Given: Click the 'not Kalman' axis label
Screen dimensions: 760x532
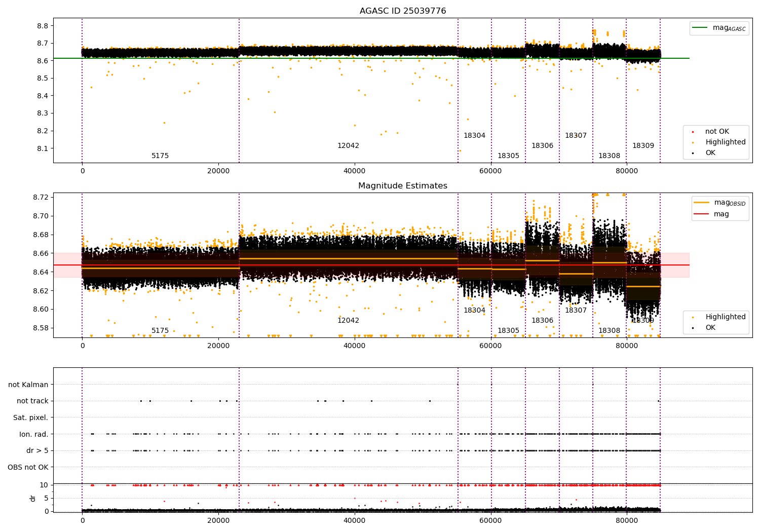Looking at the screenshot, I should (x=28, y=385).
